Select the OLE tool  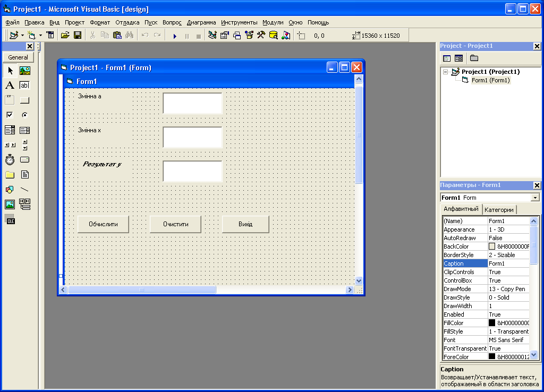[x=10, y=219]
